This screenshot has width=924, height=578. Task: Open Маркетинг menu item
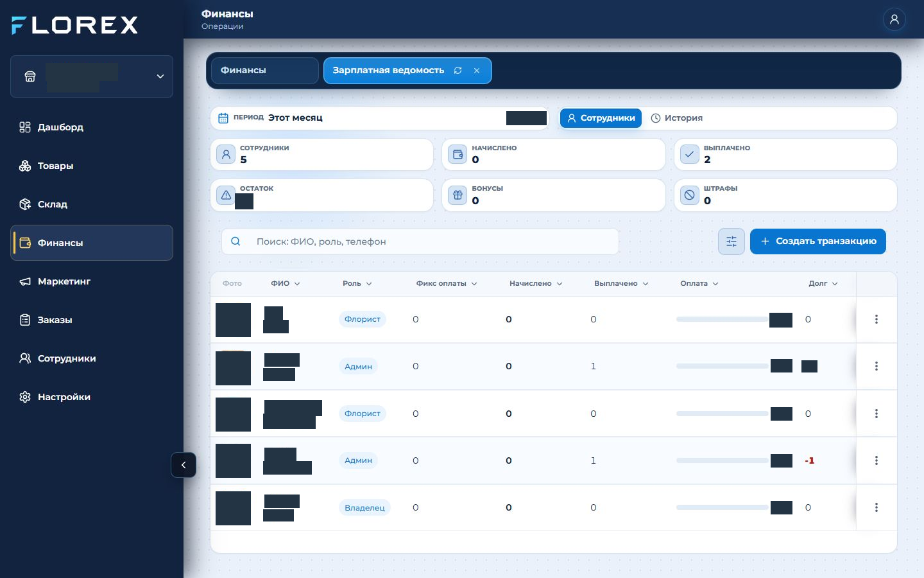point(92,281)
